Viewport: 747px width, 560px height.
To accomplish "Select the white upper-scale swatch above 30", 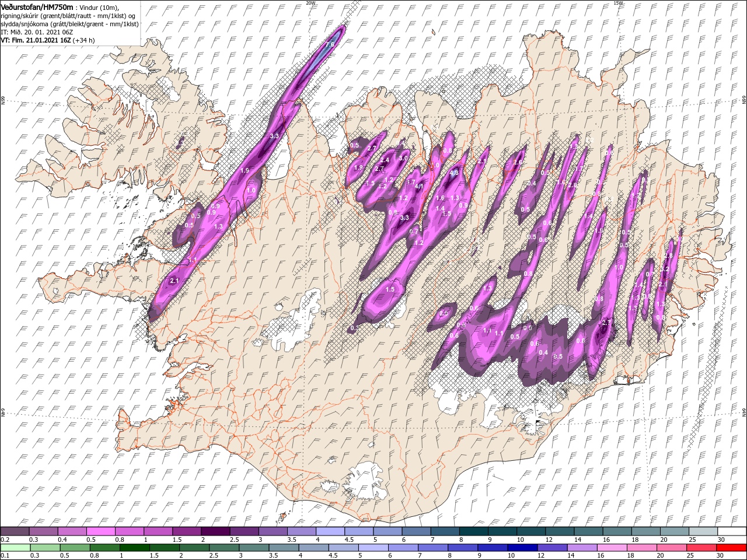I will 731,531.
